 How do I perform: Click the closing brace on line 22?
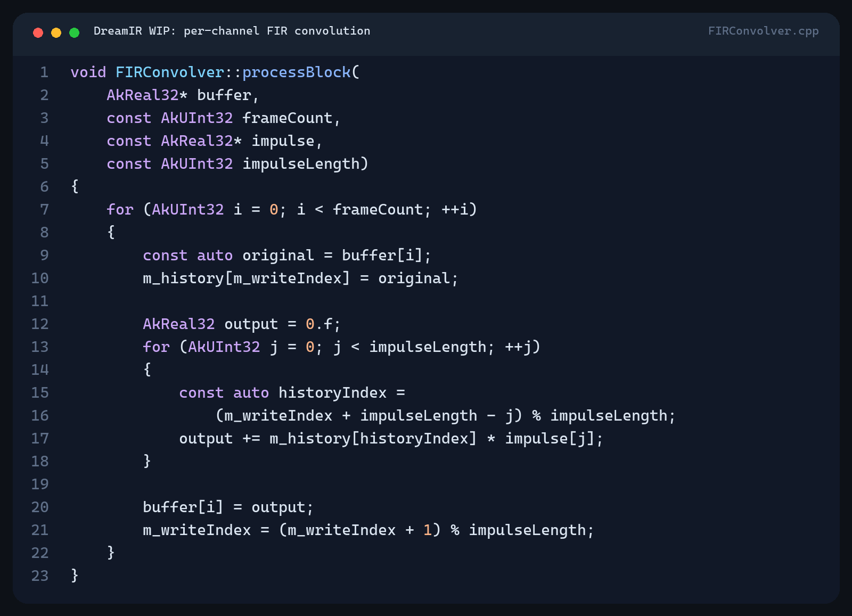[x=111, y=553]
